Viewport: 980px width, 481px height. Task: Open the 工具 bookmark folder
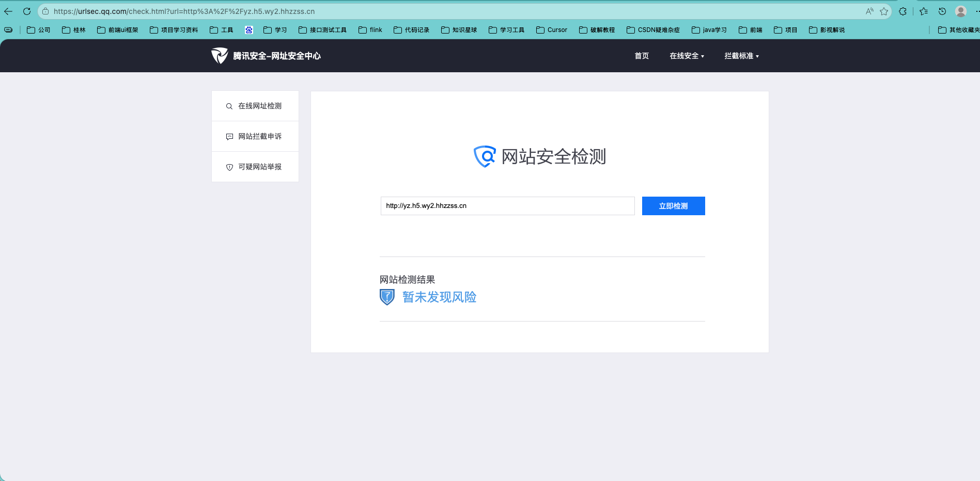[222, 30]
